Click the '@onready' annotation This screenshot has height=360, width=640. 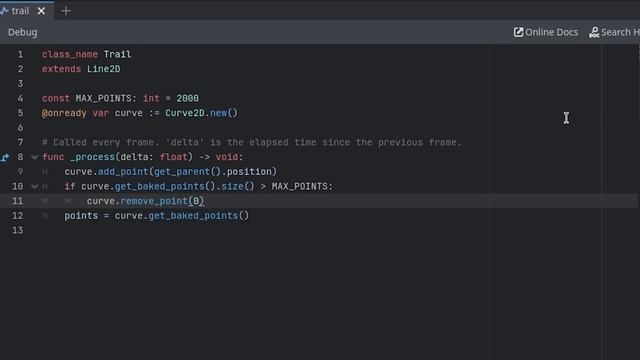tap(64, 113)
